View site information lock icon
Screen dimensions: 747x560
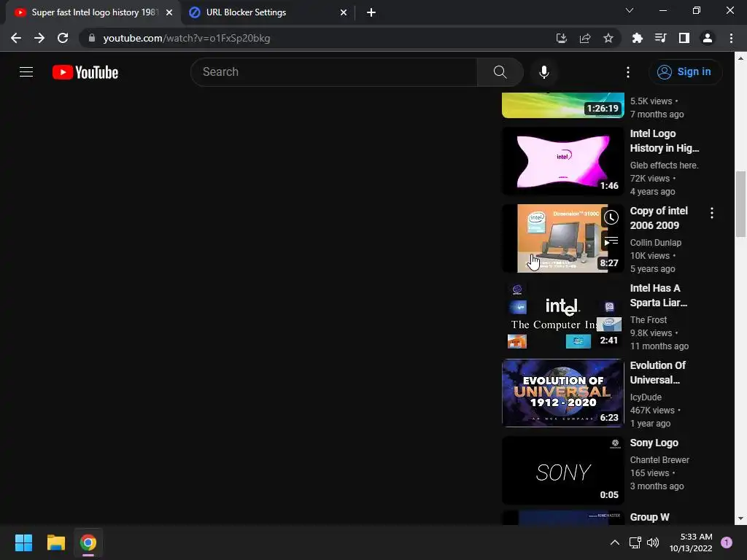tap(92, 38)
